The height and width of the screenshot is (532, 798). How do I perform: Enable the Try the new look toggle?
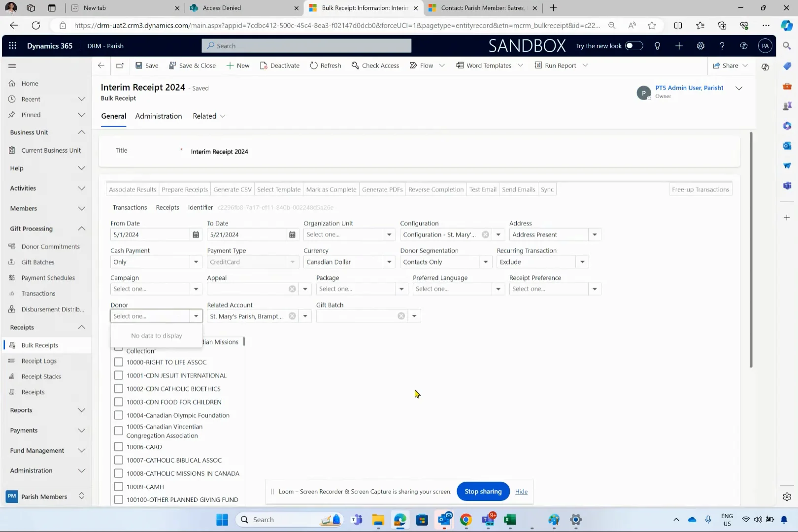[x=634, y=45]
